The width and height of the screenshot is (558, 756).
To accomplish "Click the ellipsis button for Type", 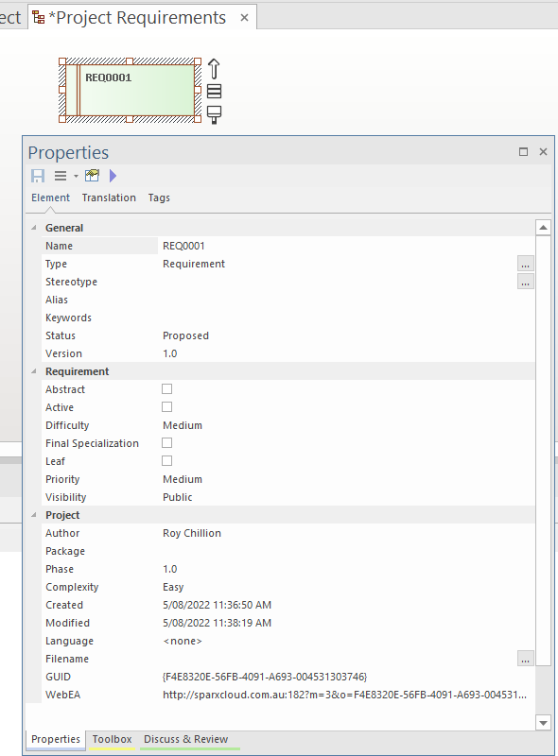I will [x=525, y=264].
